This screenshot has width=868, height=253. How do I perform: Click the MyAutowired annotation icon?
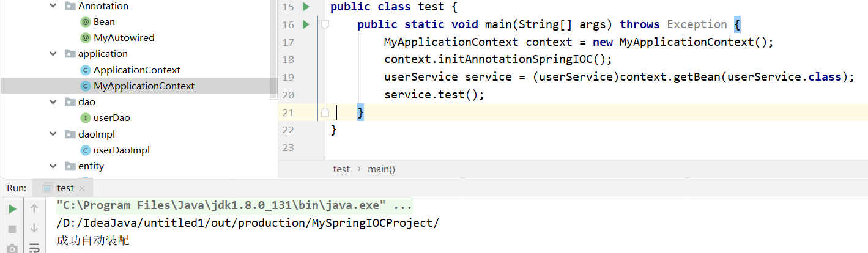[86, 38]
